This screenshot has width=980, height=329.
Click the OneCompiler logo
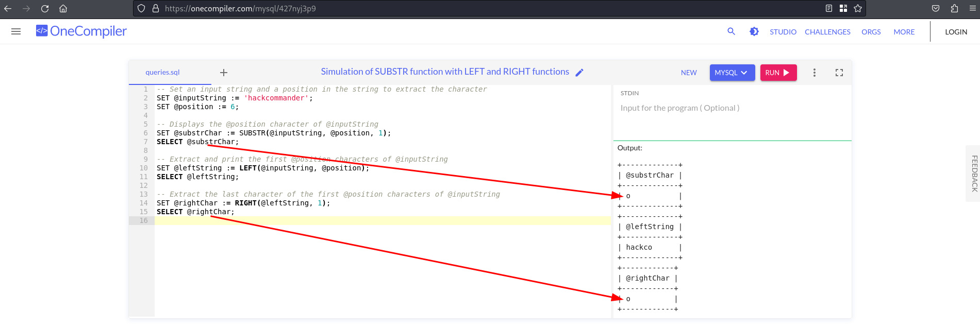click(81, 31)
